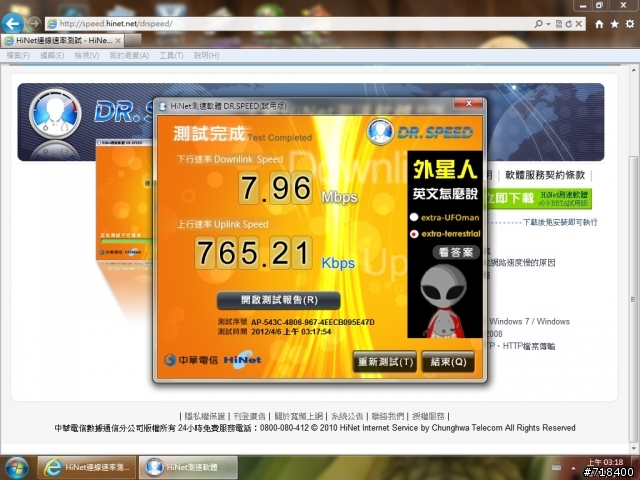The image size is (640, 480).
Task: Open the Windows Start button
Action: [x=15, y=468]
